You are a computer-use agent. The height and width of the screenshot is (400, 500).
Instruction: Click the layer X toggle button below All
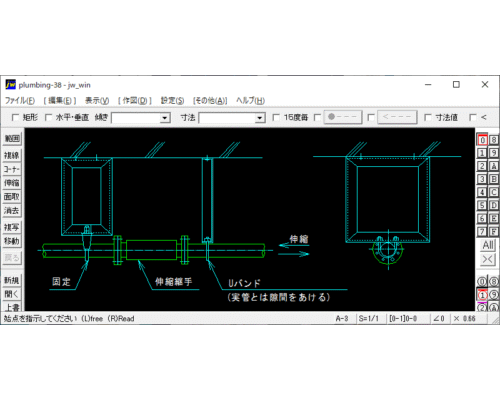(x=488, y=259)
